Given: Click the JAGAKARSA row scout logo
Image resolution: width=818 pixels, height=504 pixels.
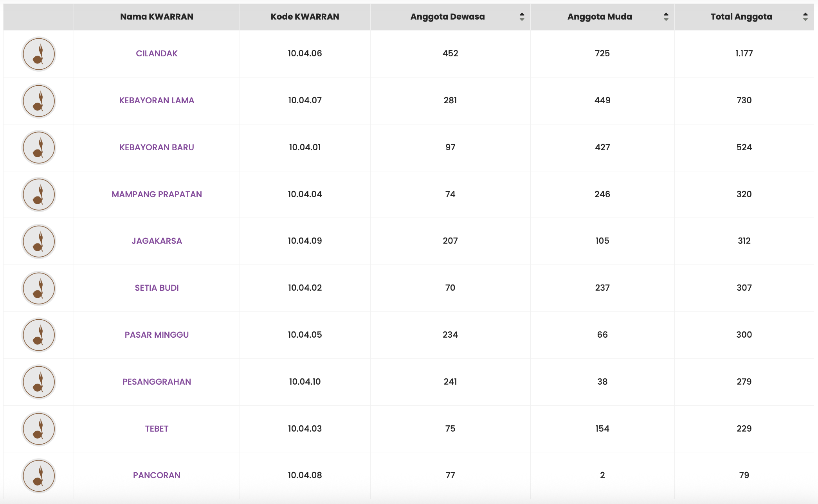Looking at the screenshot, I should click(39, 241).
